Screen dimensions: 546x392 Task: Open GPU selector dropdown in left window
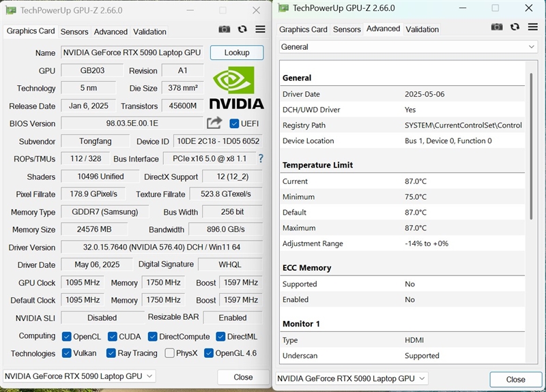[x=79, y=376]
